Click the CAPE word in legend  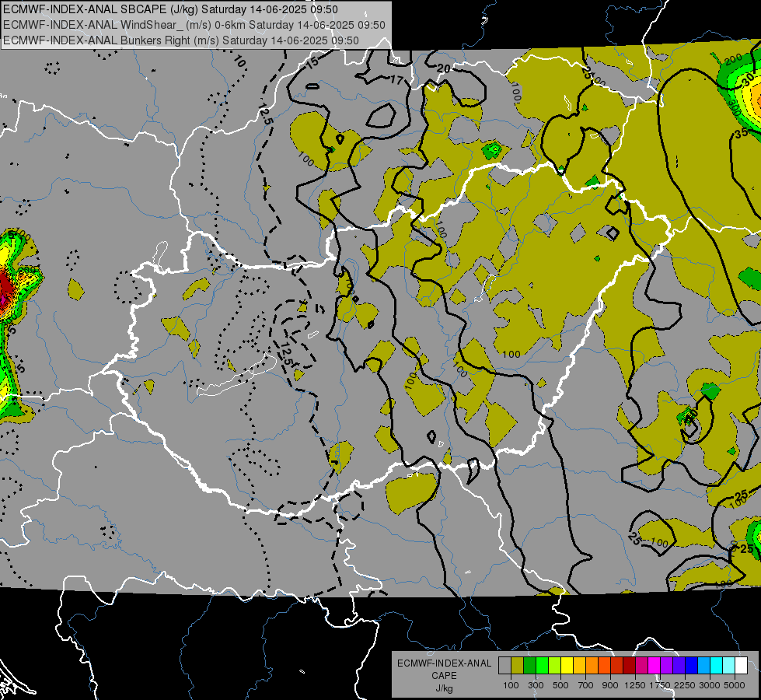pos(444,675)
